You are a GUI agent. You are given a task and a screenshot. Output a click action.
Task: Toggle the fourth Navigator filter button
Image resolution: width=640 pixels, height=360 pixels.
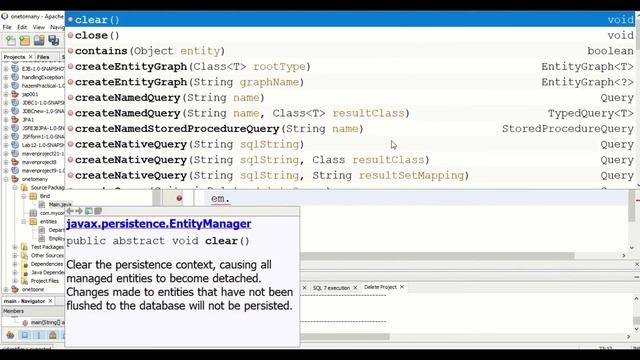(53, 335)
